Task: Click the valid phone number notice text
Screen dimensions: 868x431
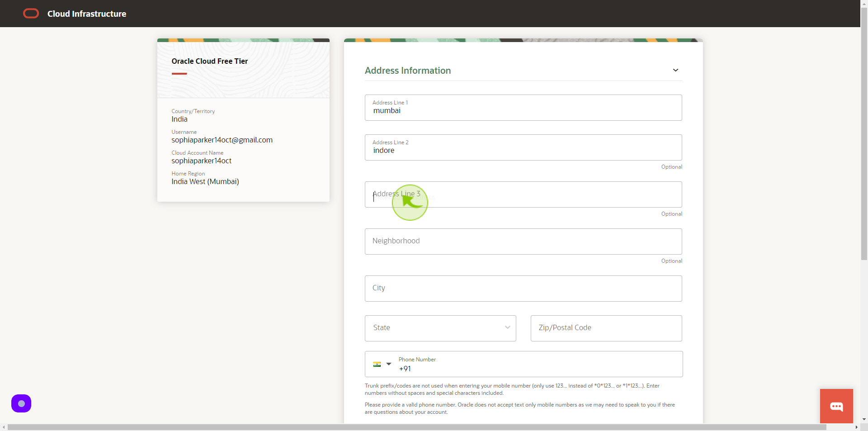Action: tap(520, 408)
